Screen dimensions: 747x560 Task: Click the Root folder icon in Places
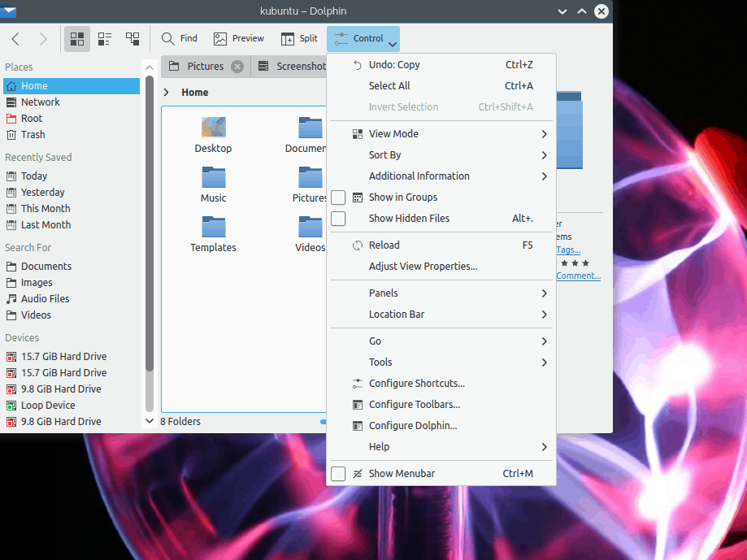(x=11, y=119)
